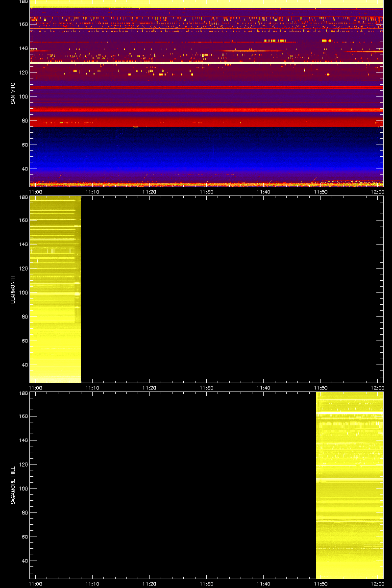This screenshot has height=588, width=392.
Task: Click the yellow data block in Learmonth spectrogram
Action: [55, 289]
